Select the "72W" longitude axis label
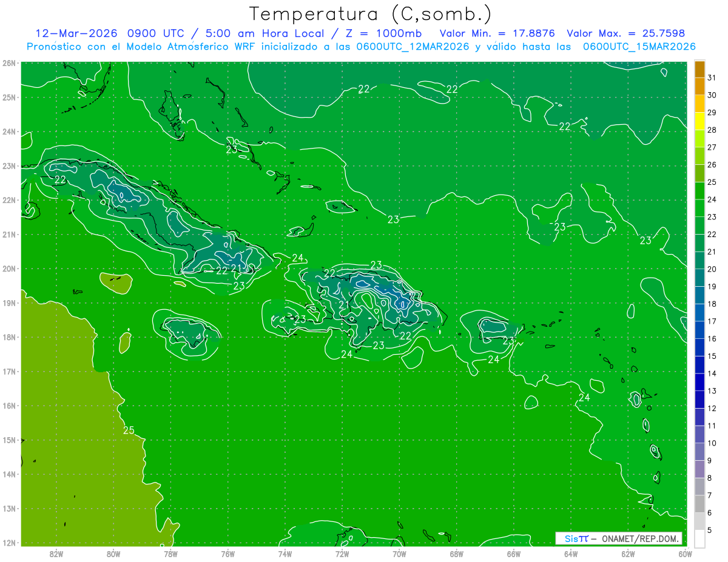The image size is (728, 562). pos(342,554)
